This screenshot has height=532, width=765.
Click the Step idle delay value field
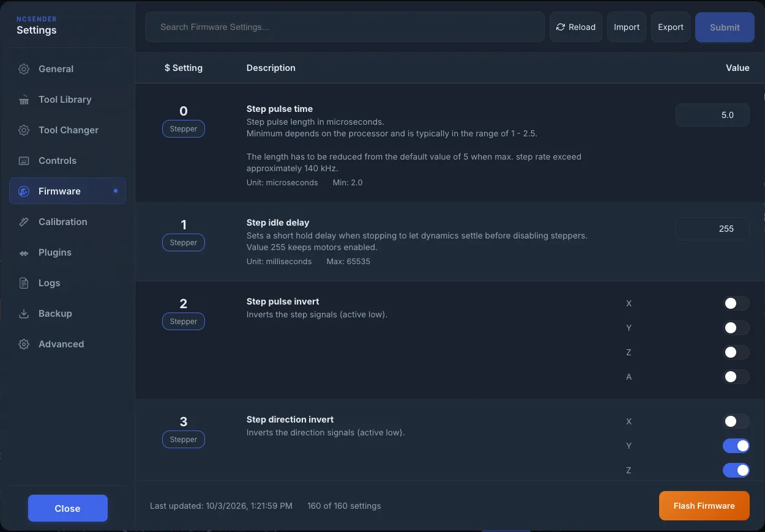(x=712, y=229)
